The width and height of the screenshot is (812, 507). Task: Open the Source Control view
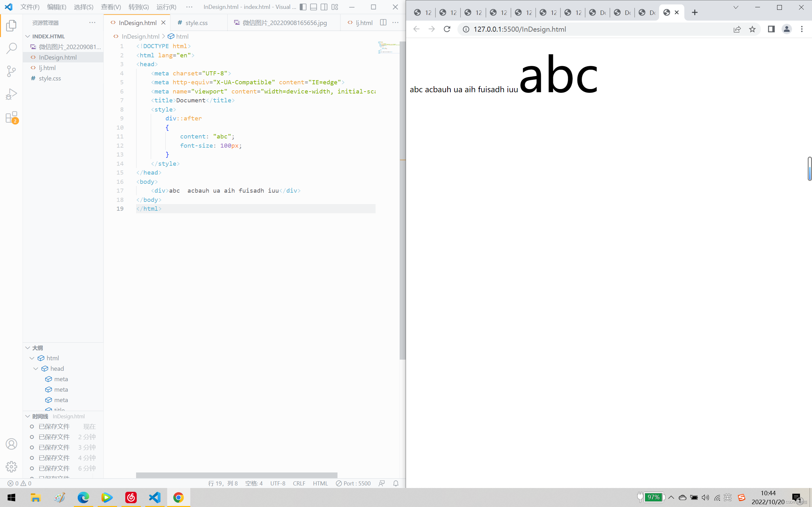click(x=11, y=71)
